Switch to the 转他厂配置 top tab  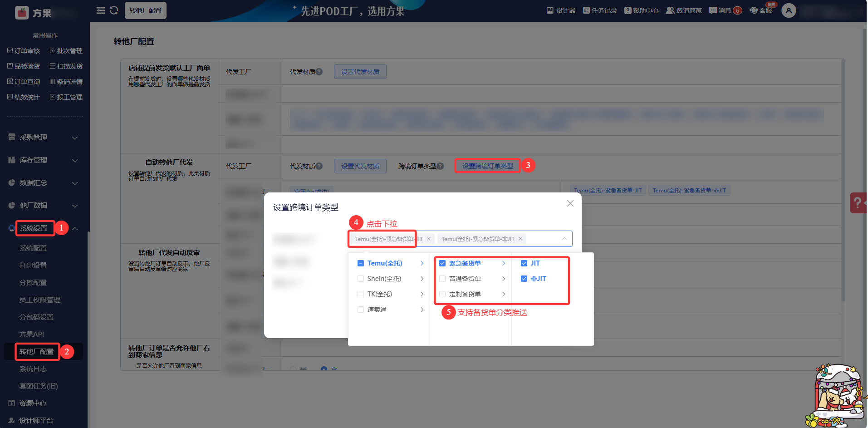click(x=146, y=10)
